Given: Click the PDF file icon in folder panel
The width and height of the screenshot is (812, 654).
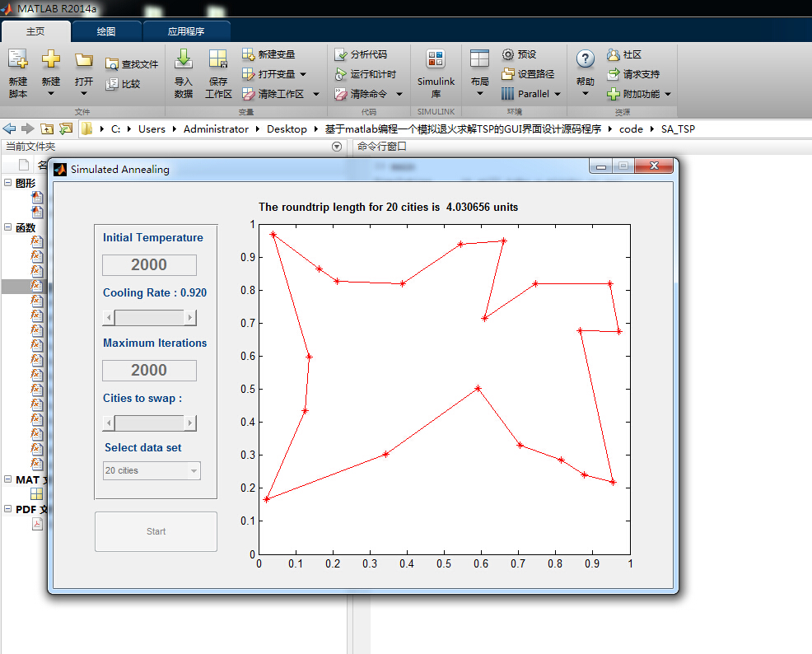Looking at the screenshot, I should [x=37, y=524].
